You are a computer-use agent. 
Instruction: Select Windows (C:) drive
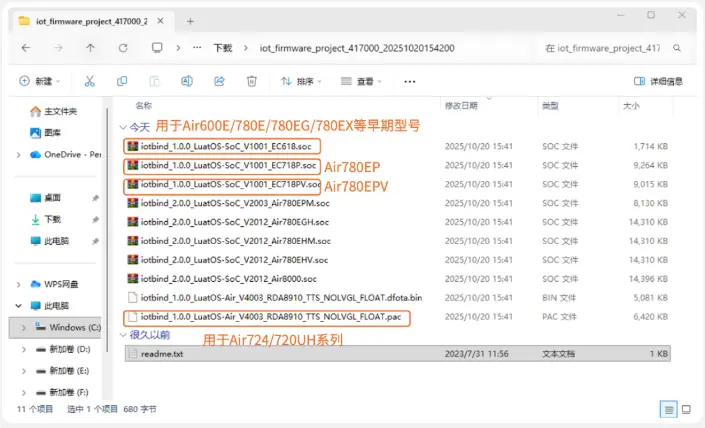tap(68, 327)
